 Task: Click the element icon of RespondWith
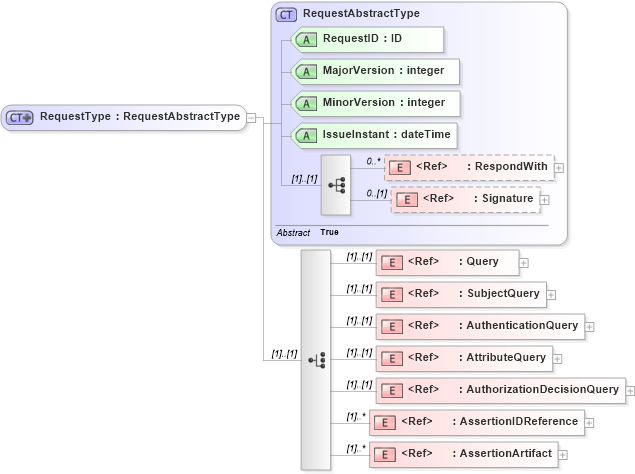[400, 168]
